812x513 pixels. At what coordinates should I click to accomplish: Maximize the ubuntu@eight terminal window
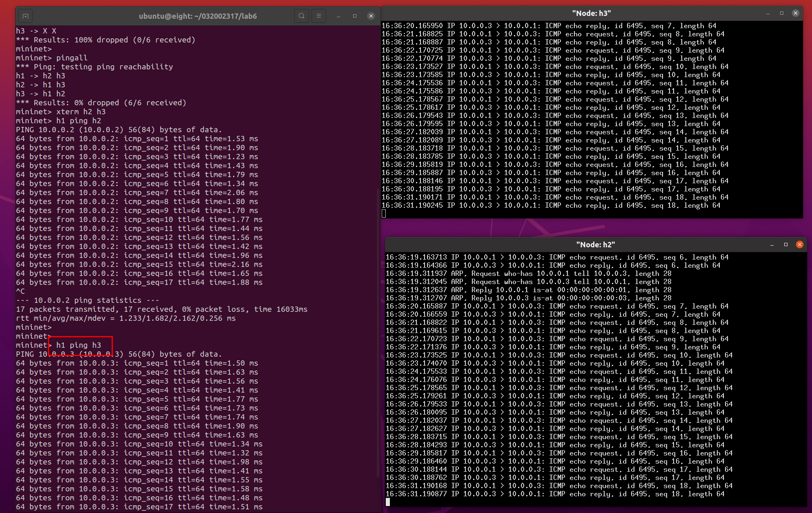[355, 16]
